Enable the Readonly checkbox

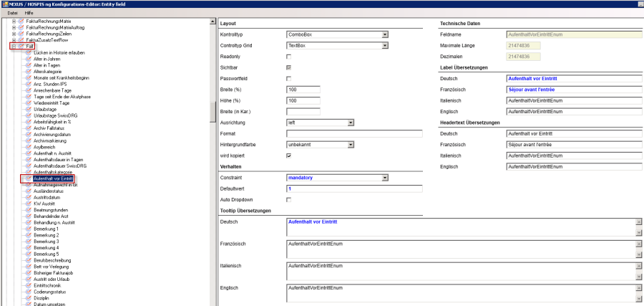point(289,55)
